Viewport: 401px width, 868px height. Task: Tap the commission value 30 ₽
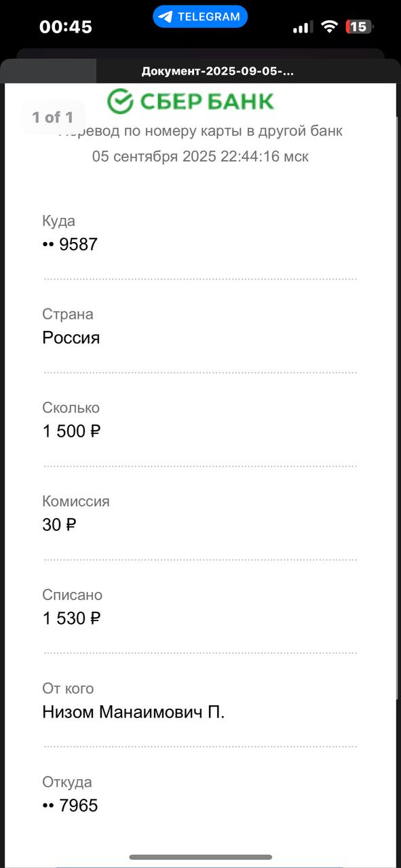(59, 525)
